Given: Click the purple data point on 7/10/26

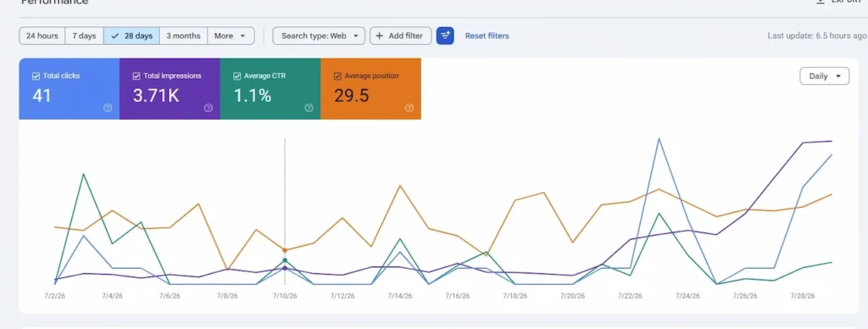Looking at the screenshot, I should point(285,268).
